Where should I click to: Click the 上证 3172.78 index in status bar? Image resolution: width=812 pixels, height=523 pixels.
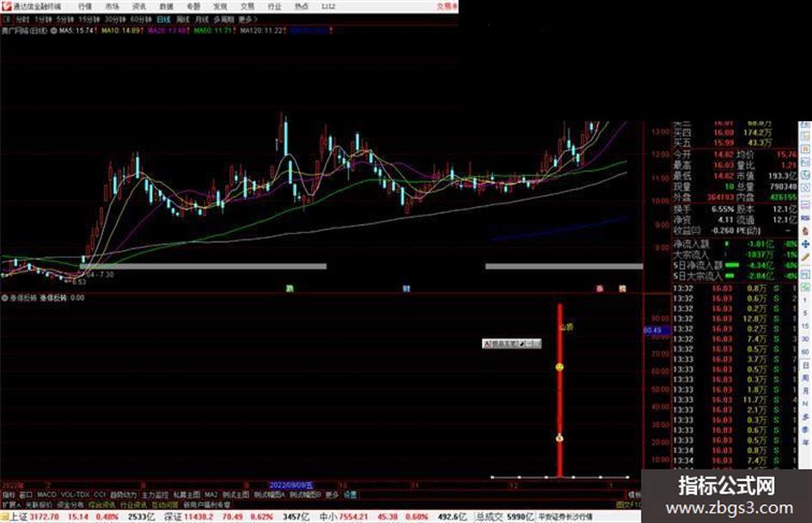pyautogui.click(x=34, y=517)
